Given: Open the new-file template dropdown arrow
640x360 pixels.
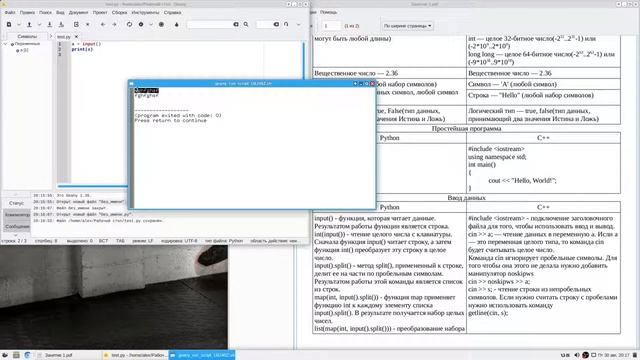Looking at the screenshot, I should (x=19, y=24).
